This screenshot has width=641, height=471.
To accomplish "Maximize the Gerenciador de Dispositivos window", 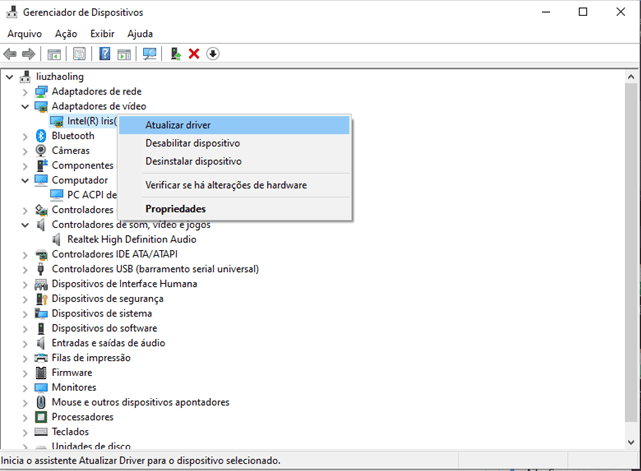I will click(583, 12).
